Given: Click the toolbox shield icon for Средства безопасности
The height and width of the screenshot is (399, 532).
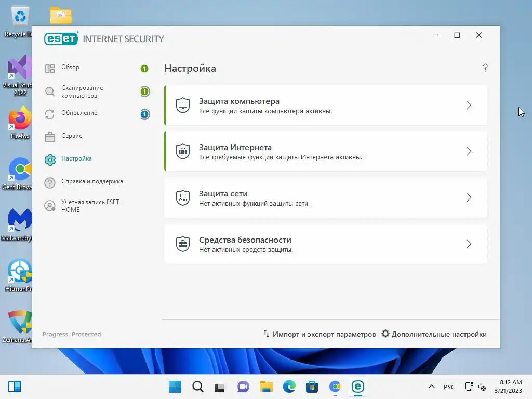Looking at the screenshot, I should [183, 244].
